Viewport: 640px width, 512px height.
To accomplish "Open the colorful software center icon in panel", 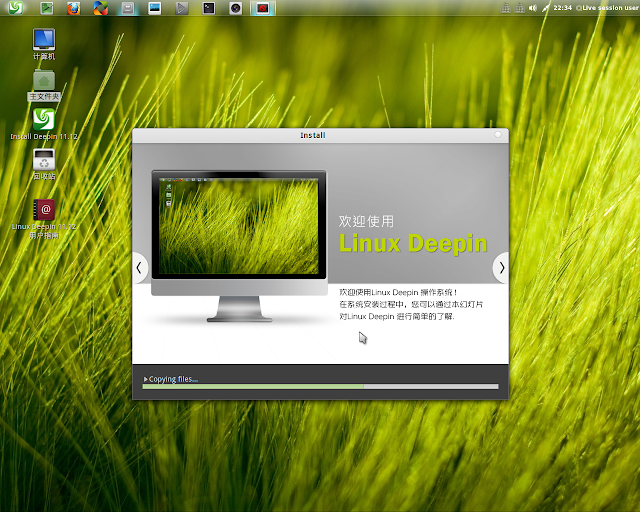I will coord(100,8).
